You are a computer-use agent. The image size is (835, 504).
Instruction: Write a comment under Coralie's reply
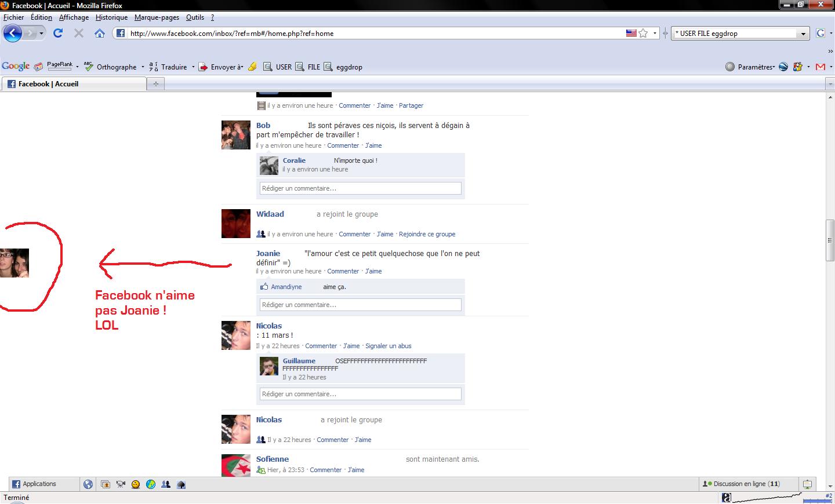(360, 188)
